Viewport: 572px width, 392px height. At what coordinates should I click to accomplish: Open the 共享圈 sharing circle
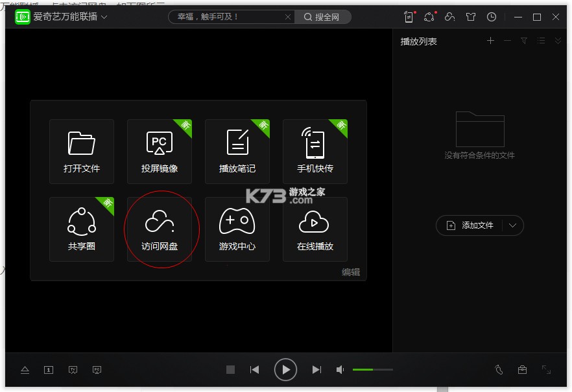[82, 229]
